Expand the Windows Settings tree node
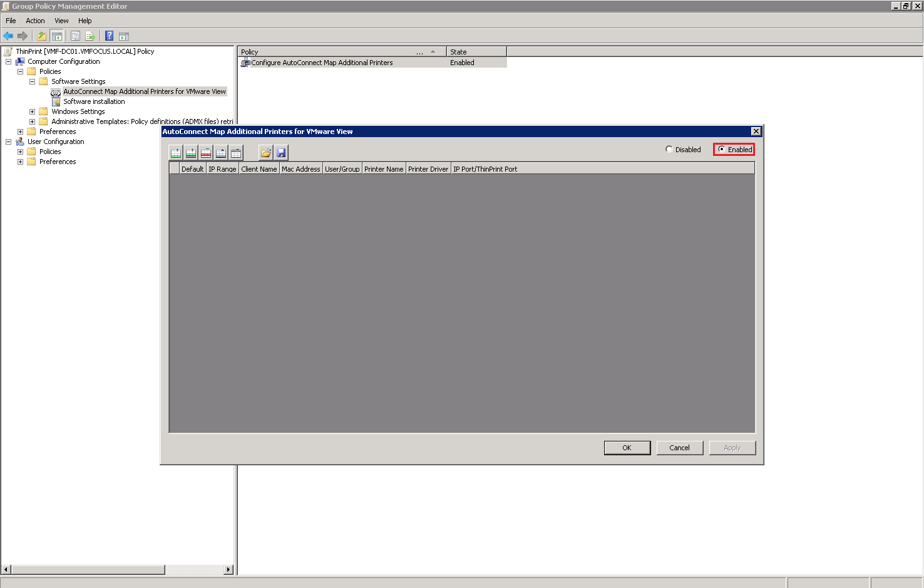Image resolution: width=924 pixels, height=588 pixels. coord(32,111)
